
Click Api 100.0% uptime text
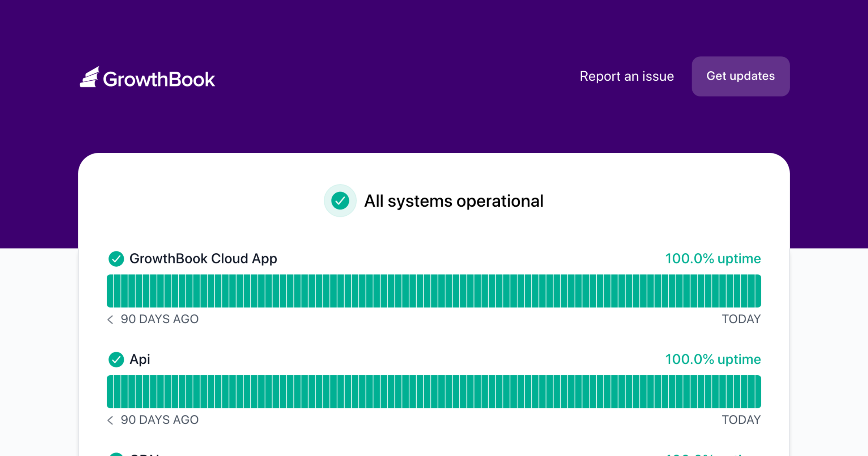click(x=713, y=359)
